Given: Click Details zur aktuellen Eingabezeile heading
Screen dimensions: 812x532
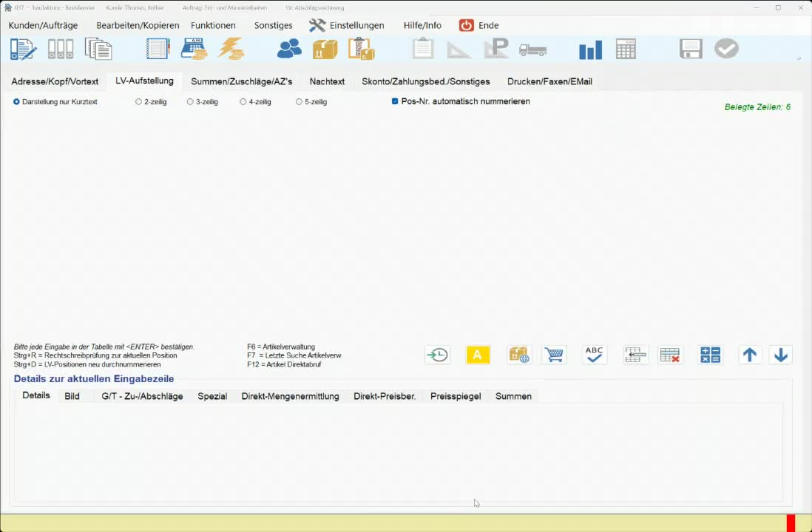Looking at the screenshot, I should [94, 379].
